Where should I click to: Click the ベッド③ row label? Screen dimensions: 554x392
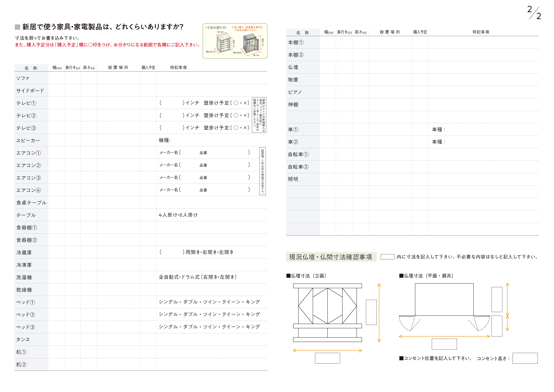(x=26, y=327)
